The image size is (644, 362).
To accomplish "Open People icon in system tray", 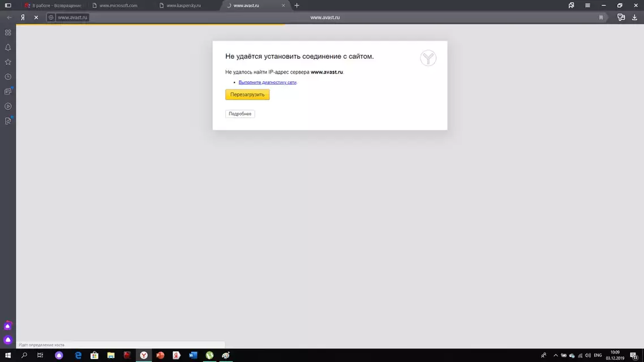I will click(544, 355).
